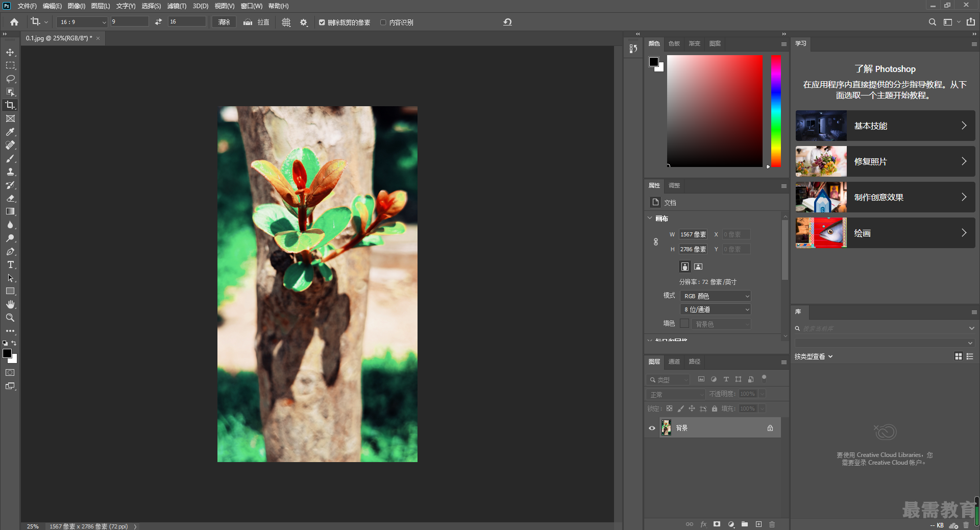Select the Rectangular Marquee tool
Image resolution: width=980 pixels, height=530 pixels.
[10, 65]
